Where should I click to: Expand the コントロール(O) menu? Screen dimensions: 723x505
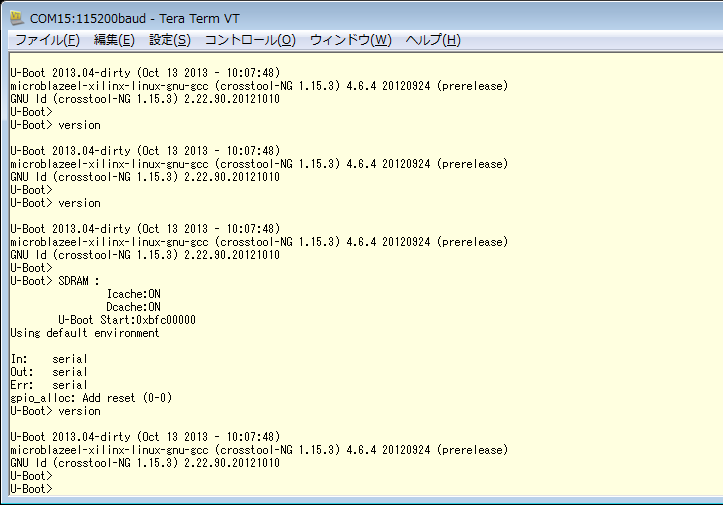[250, 40]
